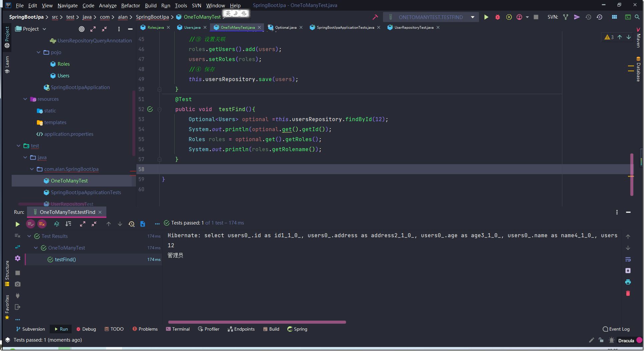
Task: Rerun tests in Run panel
Action: [x=18, y=224]
